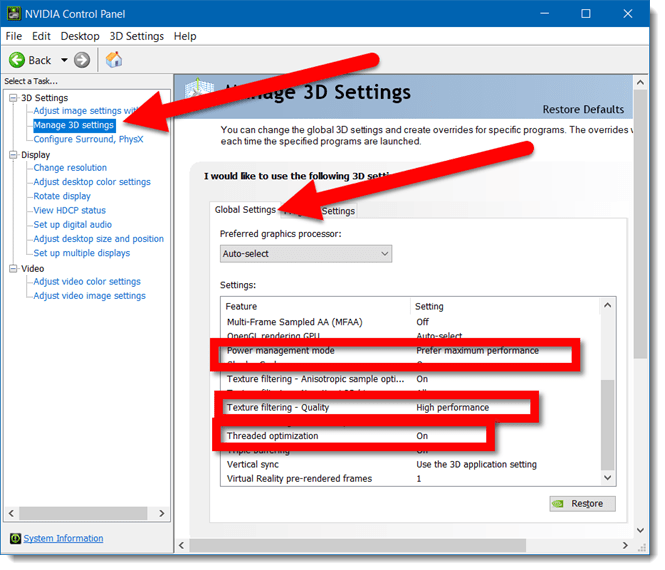Open Rotate display task
Image resolution: width=665 pixels, height=570 pixels.
click(62, 196)
